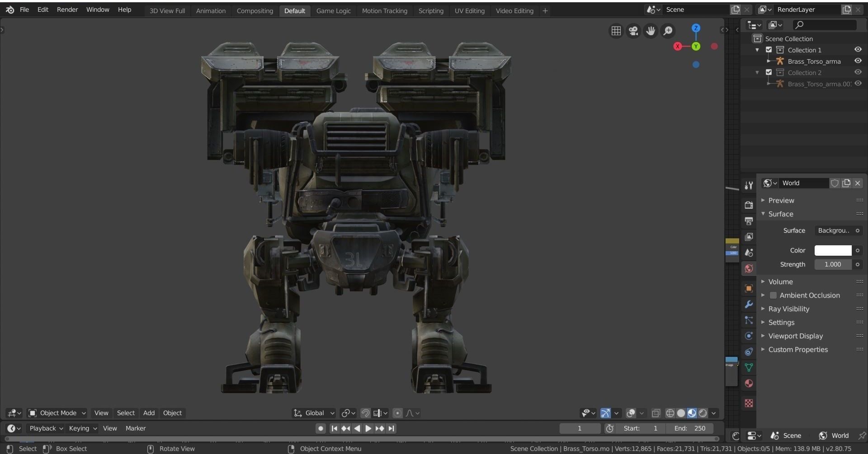Viewport: 868px width, 454px height.
Task: Open the Add menu in viewport
Action: [149, 413]
